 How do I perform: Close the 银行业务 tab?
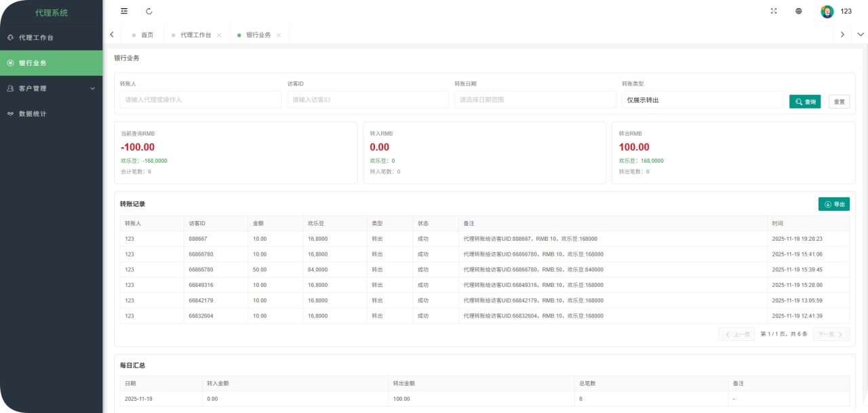pos(279,35)
